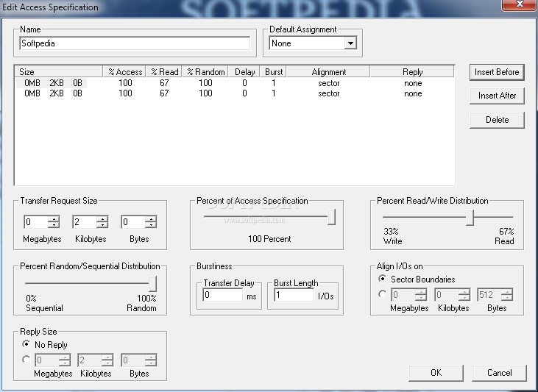538x392 pixels.
Task: Click the Reply column header
Action: pos(412,71)
